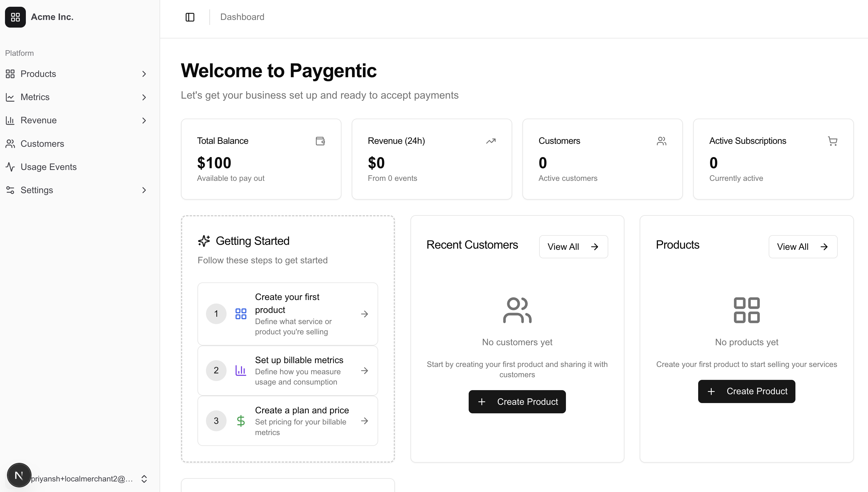Click the green dollar icon in step 3

coord(241,421)
